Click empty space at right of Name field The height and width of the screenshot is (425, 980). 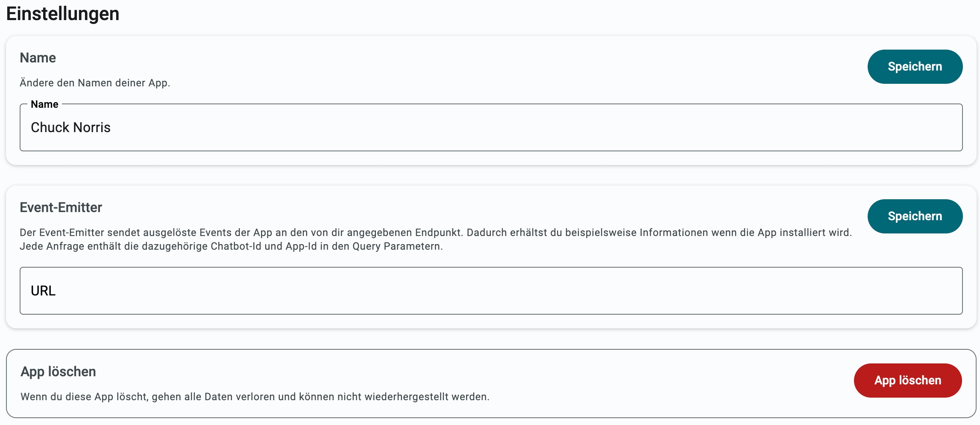tap(812, 127)
